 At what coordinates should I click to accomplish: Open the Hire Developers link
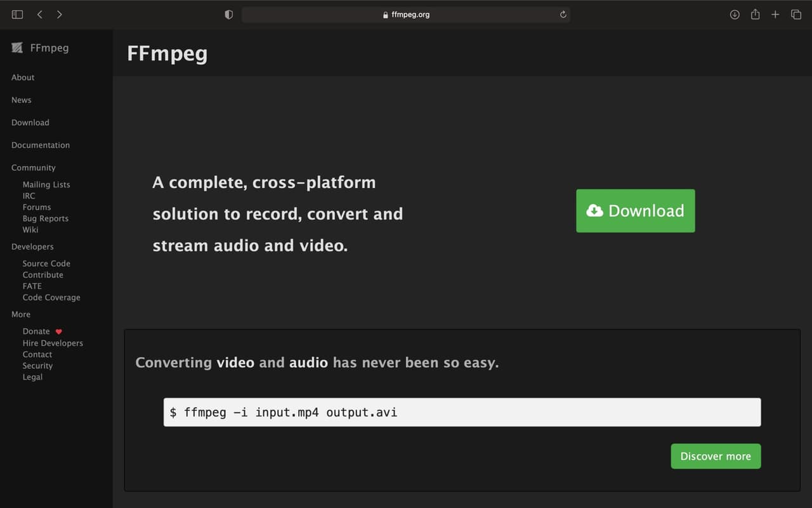53,343
